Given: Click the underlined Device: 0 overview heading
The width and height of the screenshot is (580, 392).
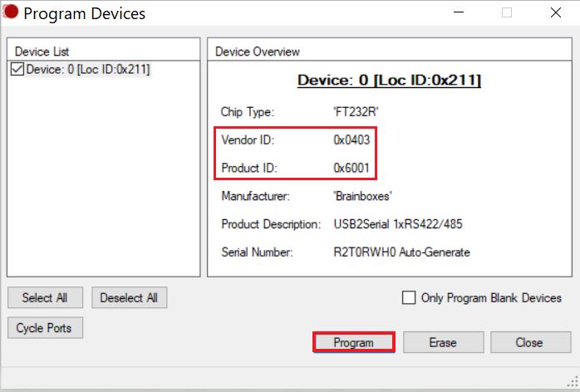Looking at the screenshot, I should [389, 81].
